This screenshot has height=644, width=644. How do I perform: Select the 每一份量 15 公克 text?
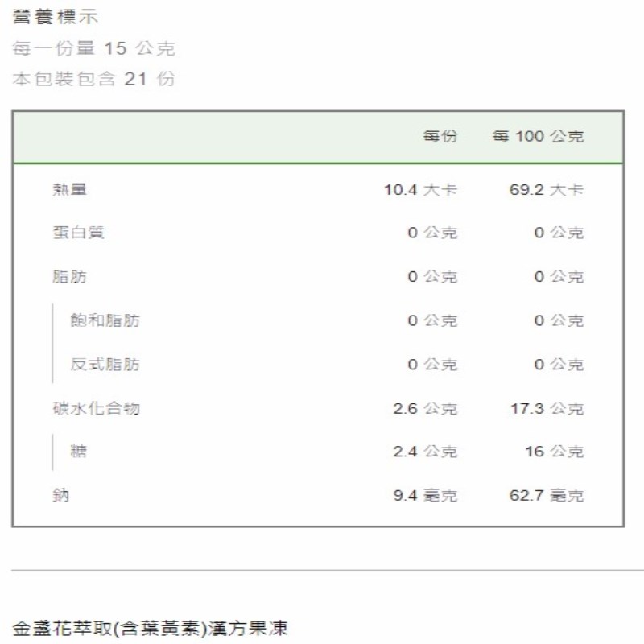tap(94, 48)
